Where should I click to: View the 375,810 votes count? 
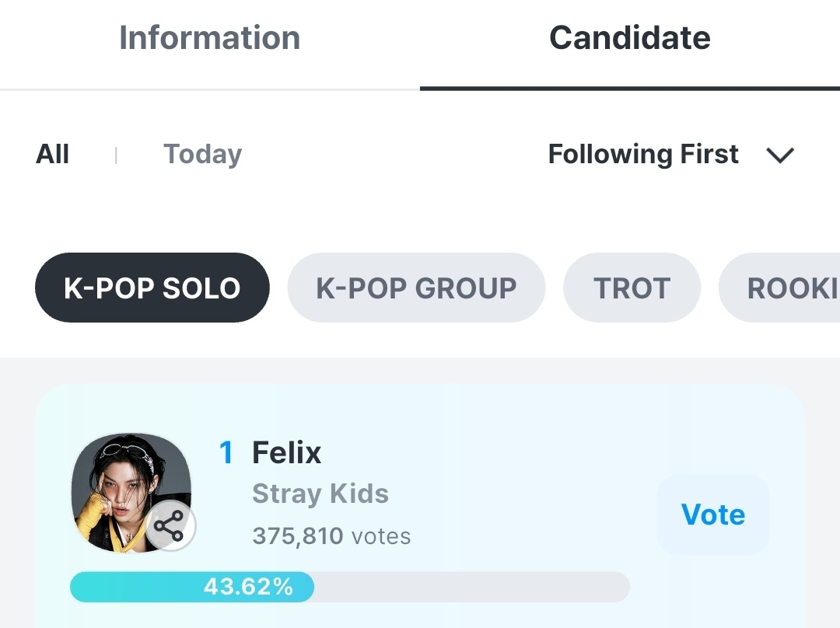click(x=331, y=536)
